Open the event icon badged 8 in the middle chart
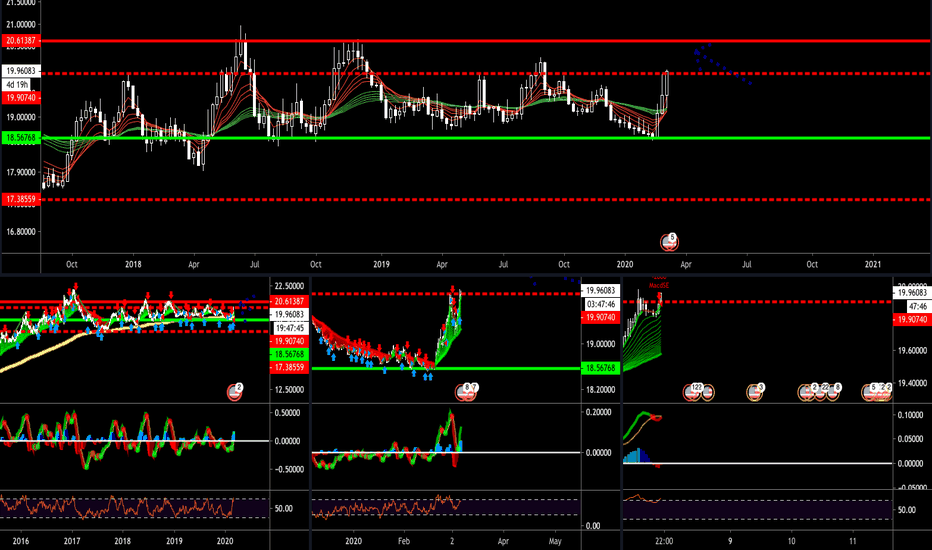Image resolution: width=932 pixels, height=550 pixels. (x=463, y=392)
